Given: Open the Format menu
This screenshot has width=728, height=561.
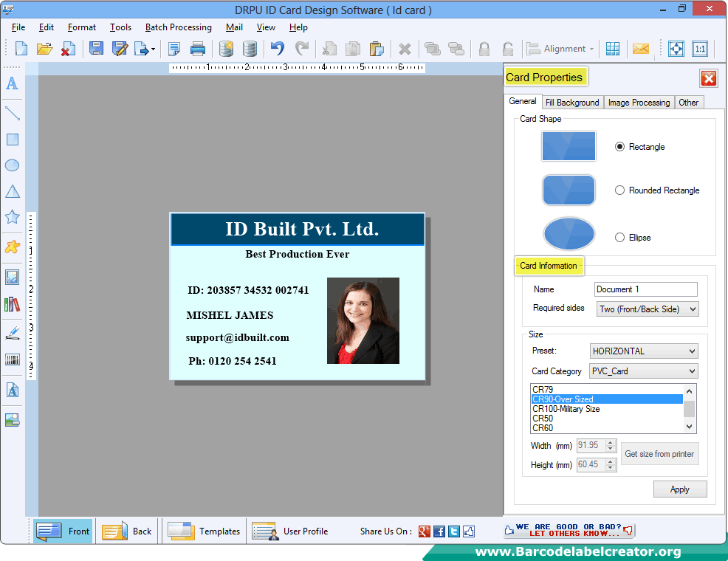Looking at the screenshot, I should click(x=82, y=27).
